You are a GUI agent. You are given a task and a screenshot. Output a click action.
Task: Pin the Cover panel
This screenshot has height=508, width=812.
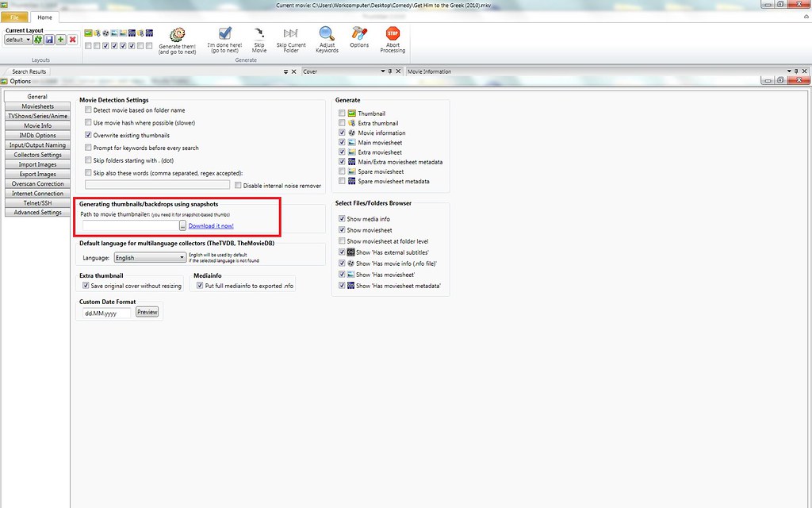pos(390,71)
